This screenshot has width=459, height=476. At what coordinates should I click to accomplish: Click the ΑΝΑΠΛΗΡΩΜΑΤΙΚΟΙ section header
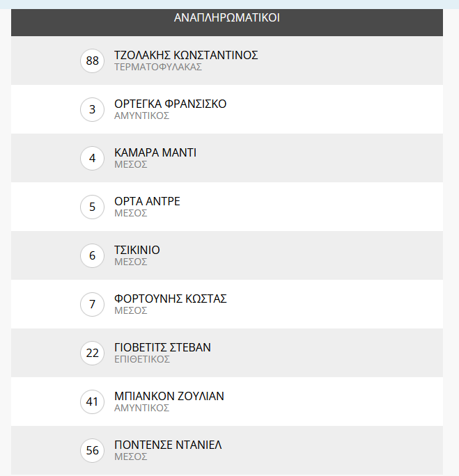[x=227, y=18]
